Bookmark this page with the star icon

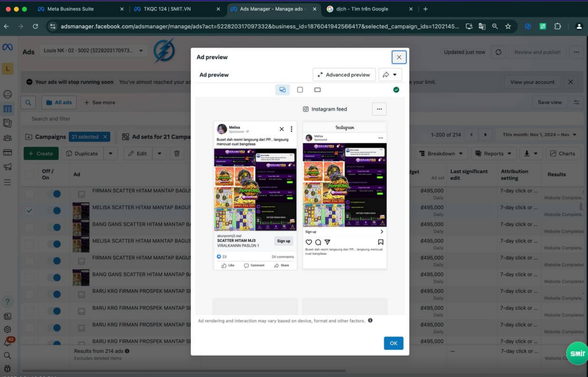(508, 26)
